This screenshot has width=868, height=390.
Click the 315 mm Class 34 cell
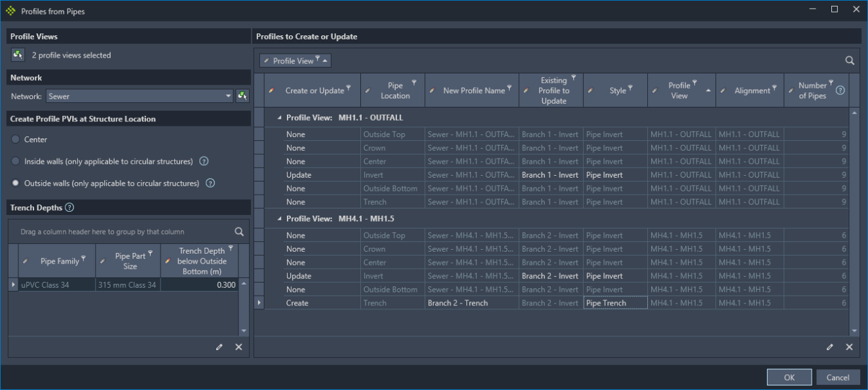point(128,284)
